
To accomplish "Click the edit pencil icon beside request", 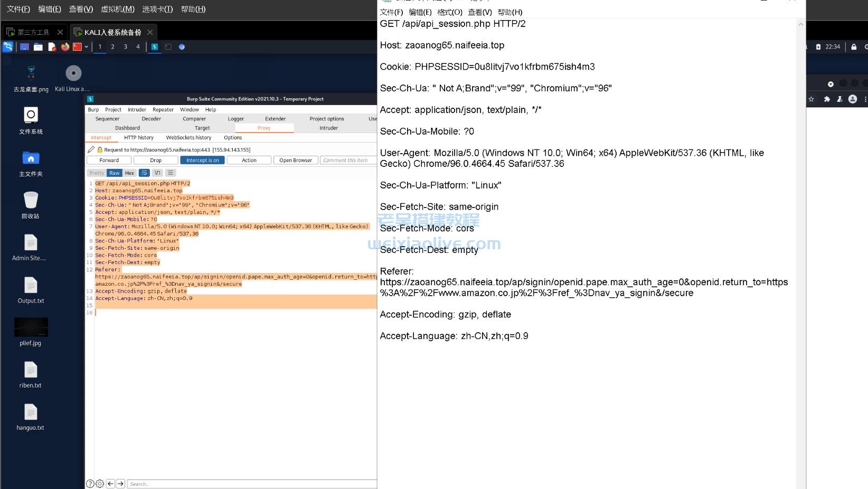I will click(x=91, y=149).
